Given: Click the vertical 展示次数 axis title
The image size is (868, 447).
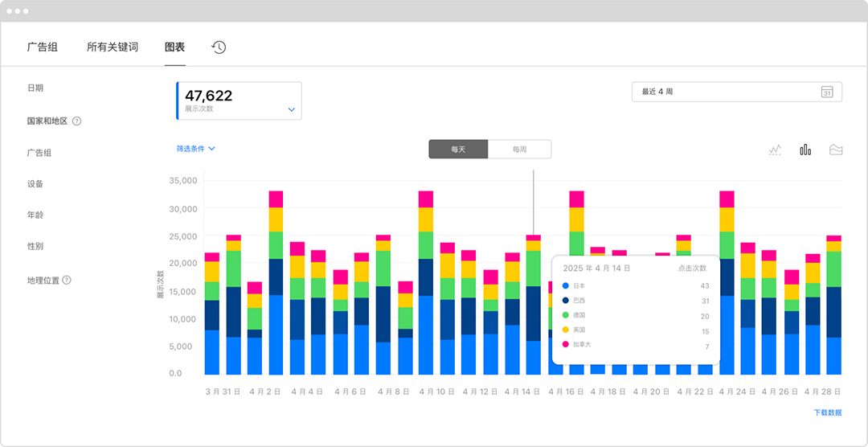Looking at the screenshot, I should pos(161,284).
